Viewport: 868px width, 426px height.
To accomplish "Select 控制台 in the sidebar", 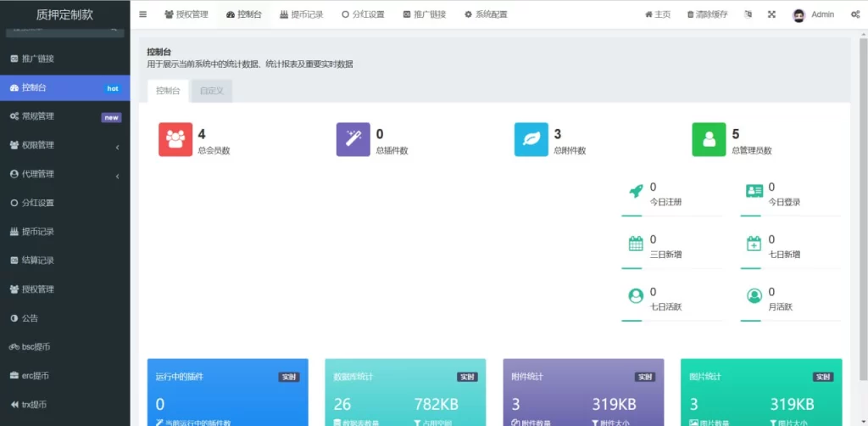I will tap(64, 87).
